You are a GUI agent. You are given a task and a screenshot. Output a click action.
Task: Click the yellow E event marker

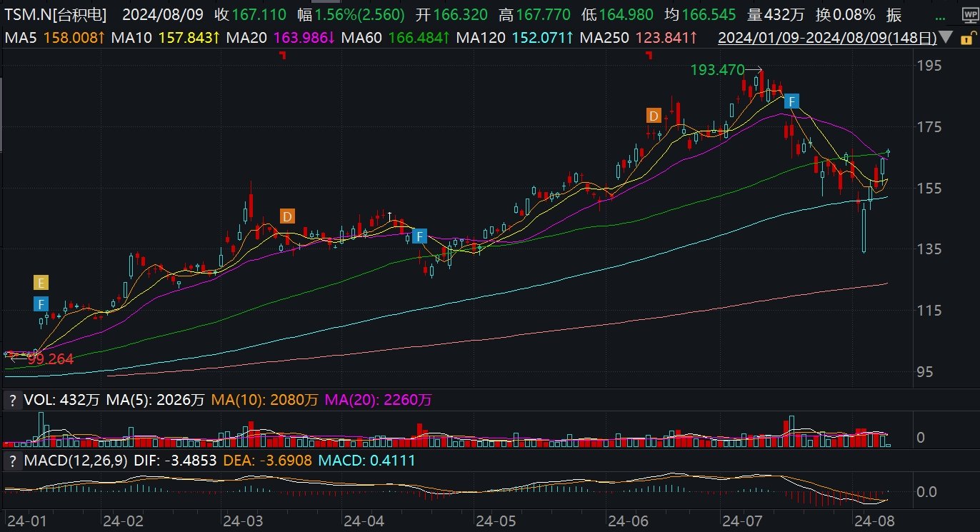[x=41, y=282]
